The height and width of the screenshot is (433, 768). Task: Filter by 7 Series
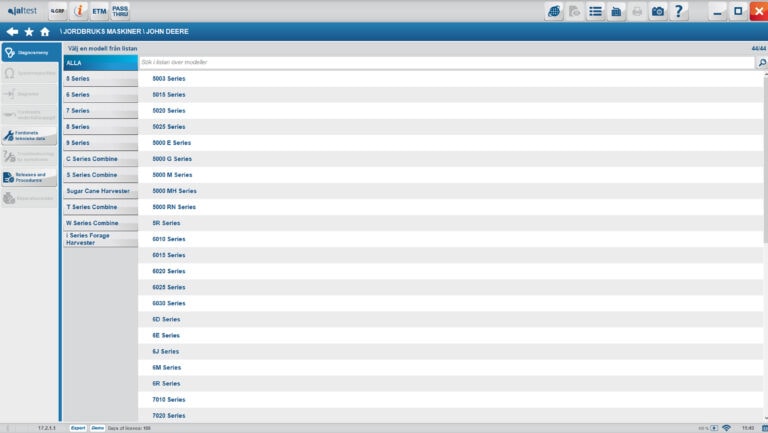pos(100,111)
